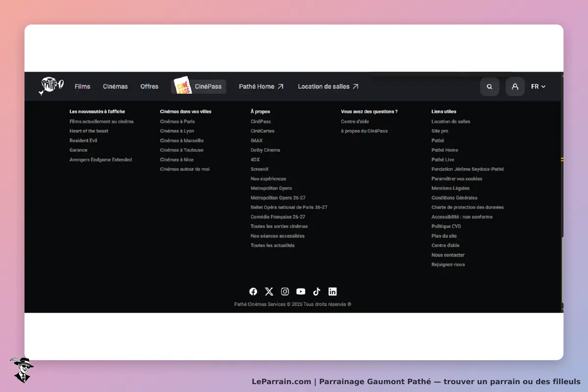Open Politique CVD link
This screenshot has height=392, width=588.
(446, 226)
